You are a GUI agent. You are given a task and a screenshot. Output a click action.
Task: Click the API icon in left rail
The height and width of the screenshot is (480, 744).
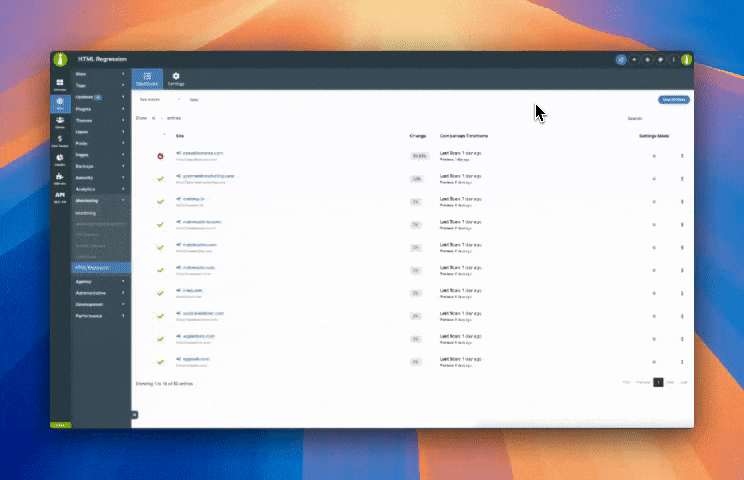coord(60,195)
